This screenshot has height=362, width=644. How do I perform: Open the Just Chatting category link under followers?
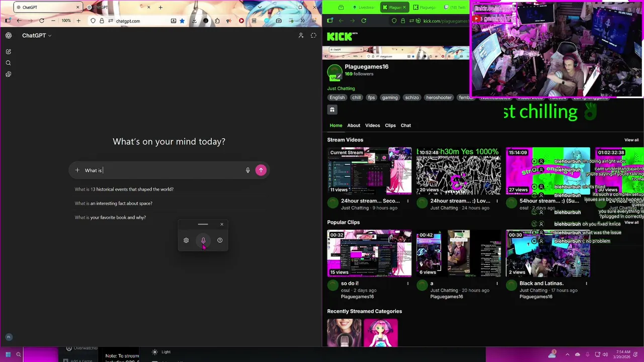click(x=341, y=88)
